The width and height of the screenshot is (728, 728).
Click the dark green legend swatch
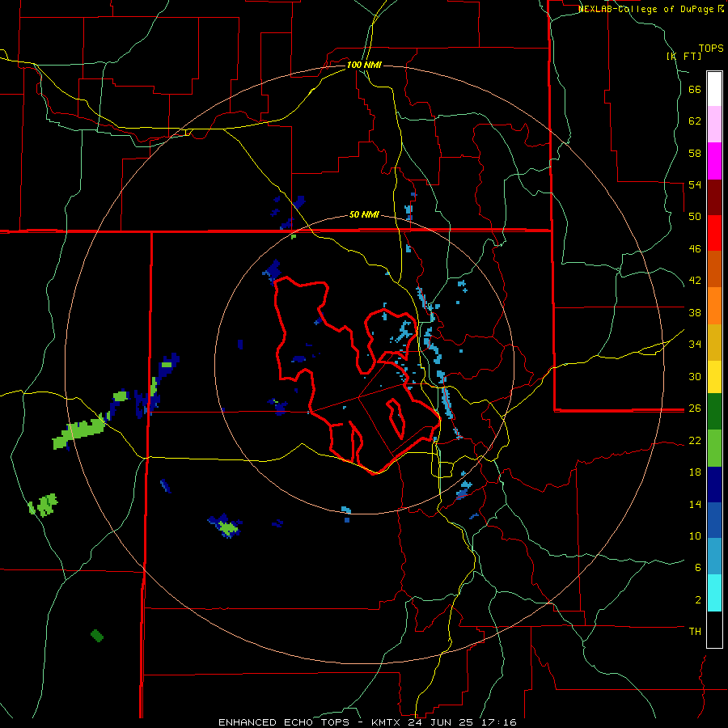pos(714,412)
